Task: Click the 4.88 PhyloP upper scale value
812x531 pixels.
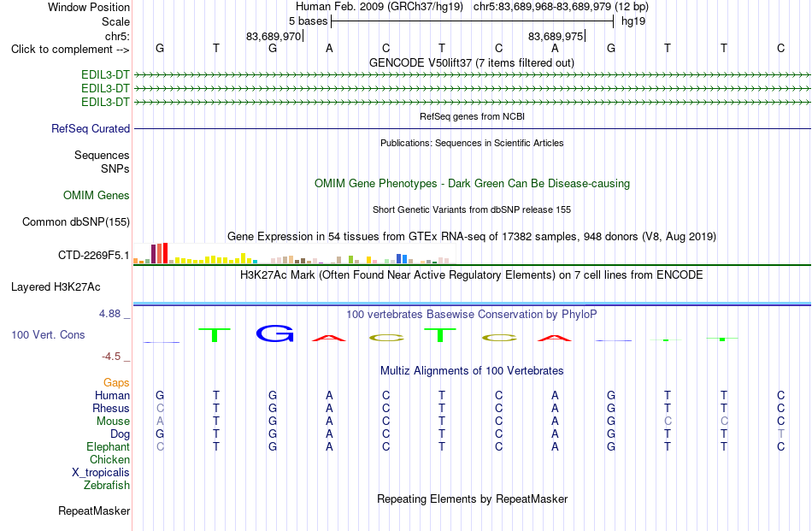Action: click(x=109, y=314)
